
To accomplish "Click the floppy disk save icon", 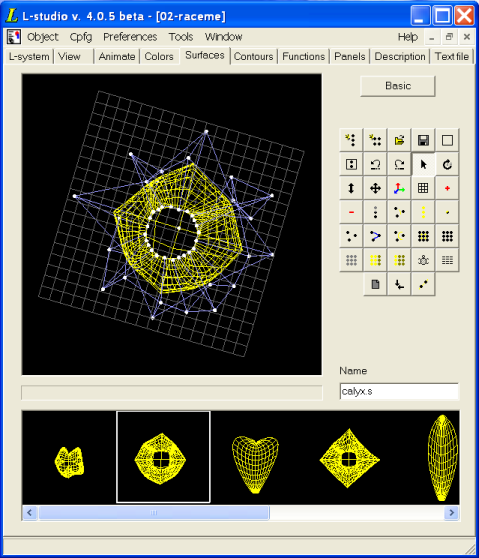I will 423,140.
